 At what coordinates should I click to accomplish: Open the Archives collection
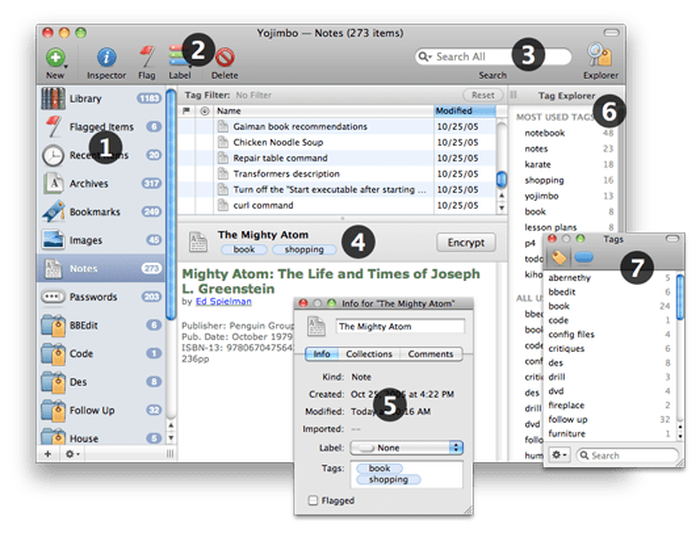(x=101, y=183)
